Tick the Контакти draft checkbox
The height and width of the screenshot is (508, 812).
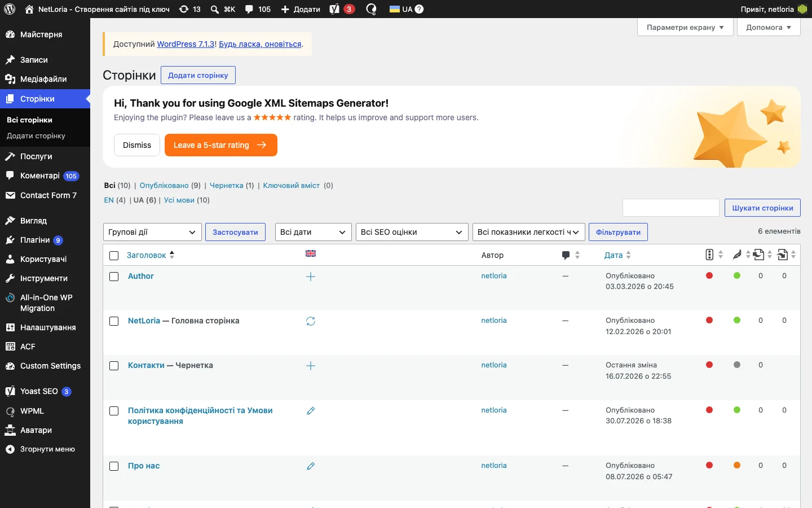(114, 366)
